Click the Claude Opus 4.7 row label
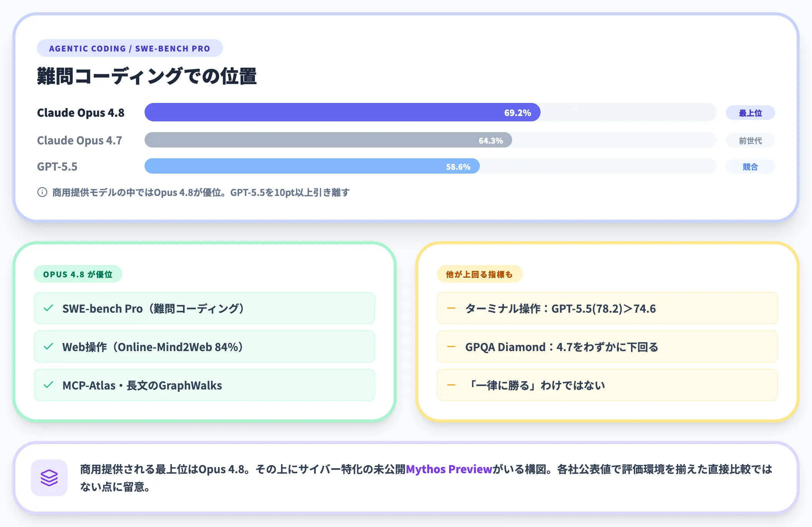The width and height of the screenshot is (812, 527). pos(79,140)
